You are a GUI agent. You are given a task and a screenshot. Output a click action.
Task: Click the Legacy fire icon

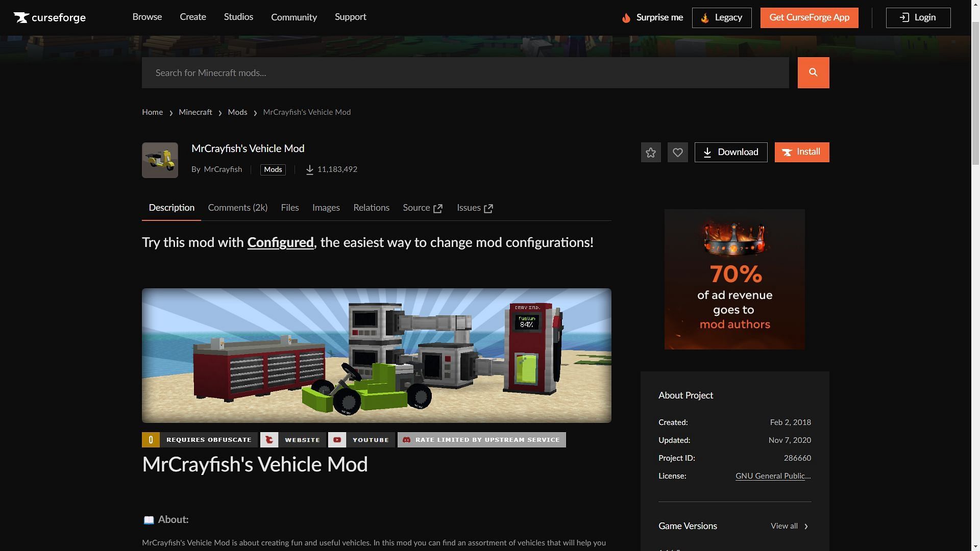[705, 17]
